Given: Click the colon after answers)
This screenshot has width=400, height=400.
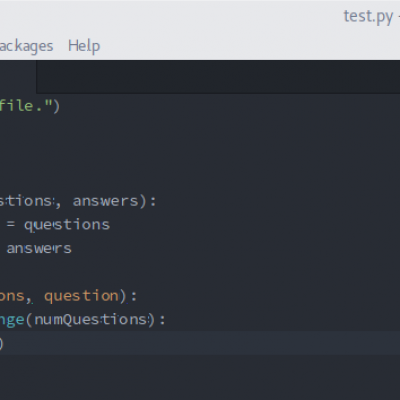Looking at the screenshot, I should (x=153, y=202).
